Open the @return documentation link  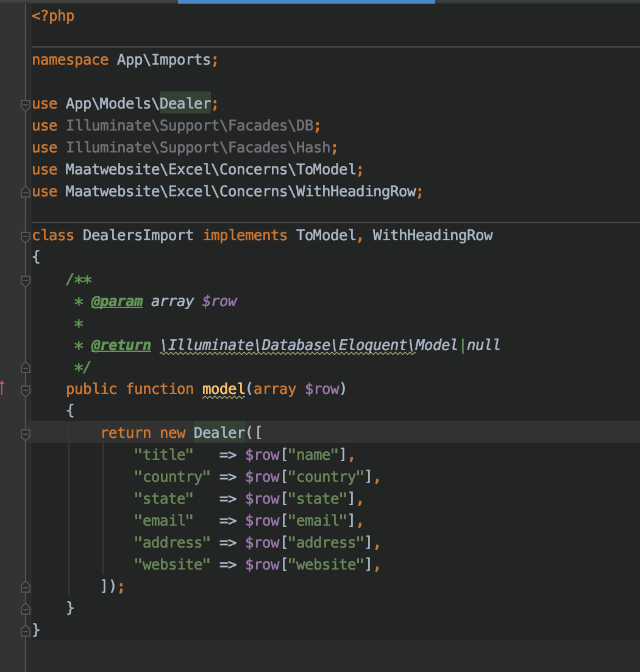(x=121, y=345)
